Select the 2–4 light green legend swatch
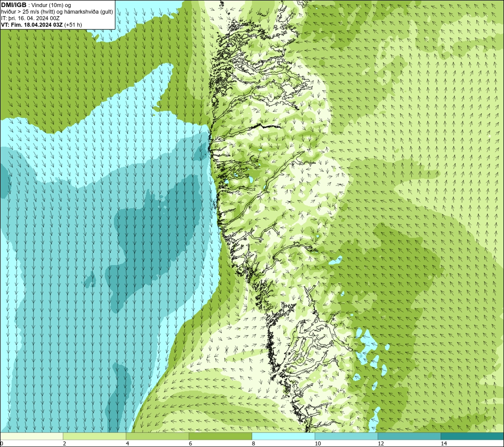504x447 pixels. [94, 436]
